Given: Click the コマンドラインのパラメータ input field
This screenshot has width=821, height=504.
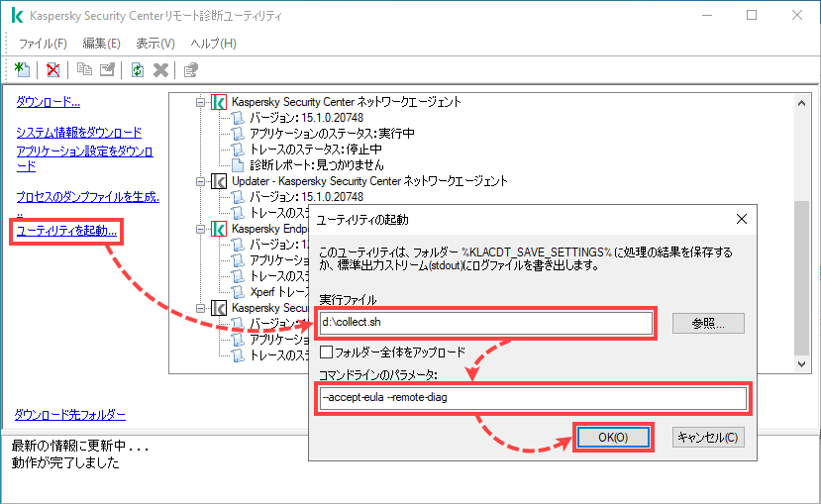Looking at the screenshot, I should tap(533, 398).
